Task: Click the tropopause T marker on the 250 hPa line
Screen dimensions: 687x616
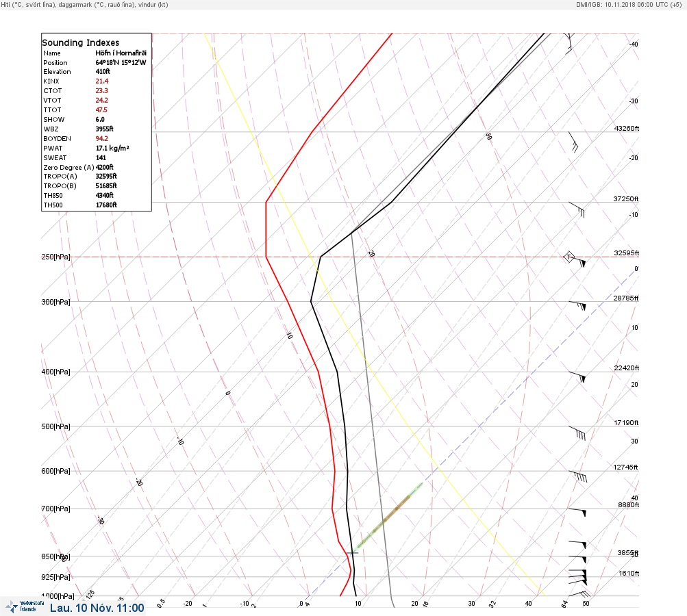Action: 569,257
